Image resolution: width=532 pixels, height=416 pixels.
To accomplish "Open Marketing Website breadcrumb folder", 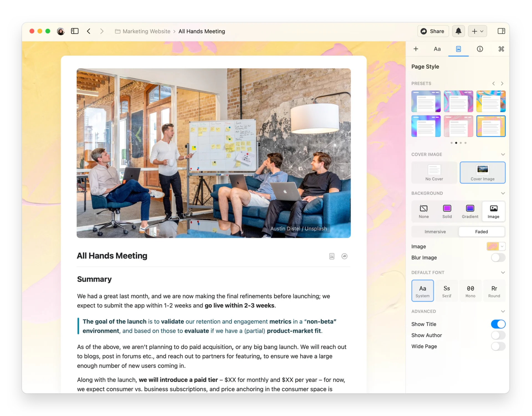I will tap(146, 31).
